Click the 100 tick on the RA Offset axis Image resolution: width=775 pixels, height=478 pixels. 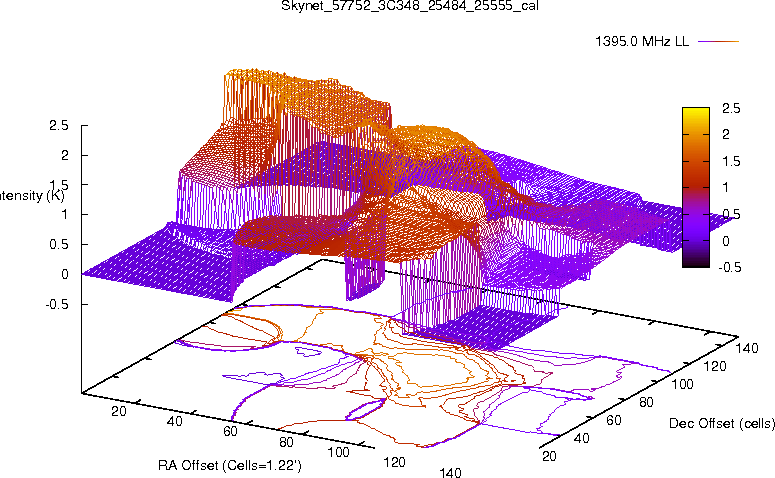(339, 452)
